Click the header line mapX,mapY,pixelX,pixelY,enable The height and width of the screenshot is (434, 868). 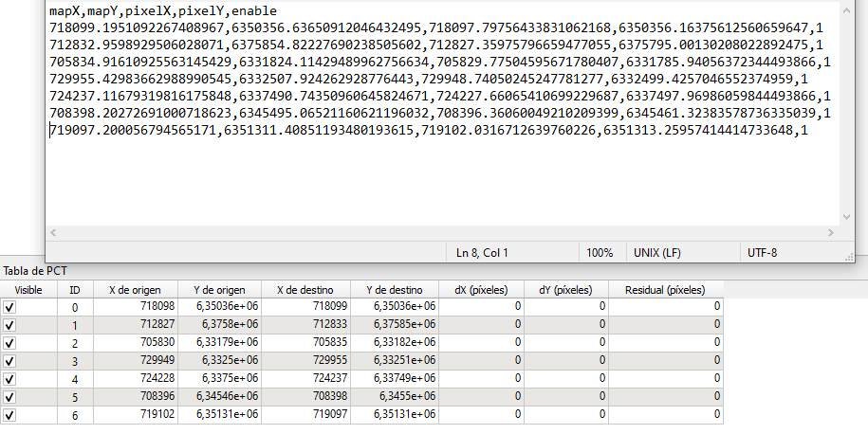[163, 11]
